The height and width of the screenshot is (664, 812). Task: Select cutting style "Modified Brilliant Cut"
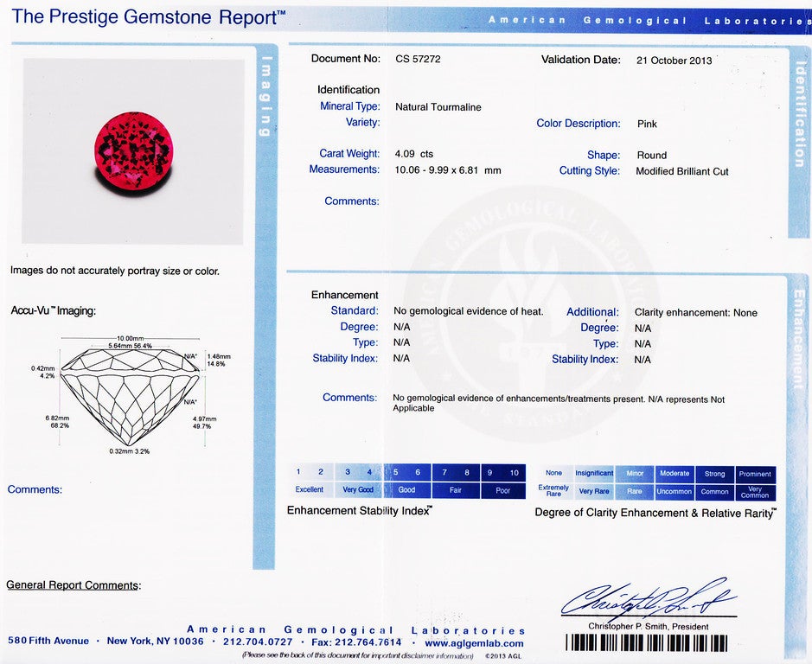[x=682, y=171]
